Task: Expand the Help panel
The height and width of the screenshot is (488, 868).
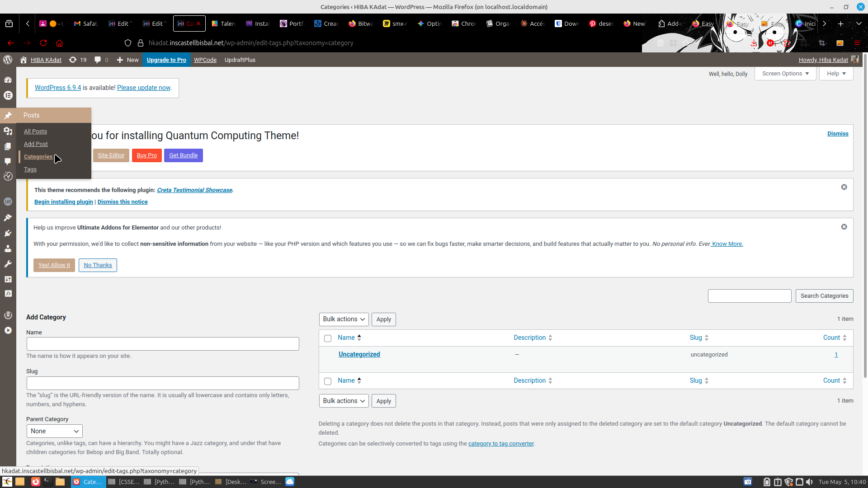Action: tap(836, 74)
